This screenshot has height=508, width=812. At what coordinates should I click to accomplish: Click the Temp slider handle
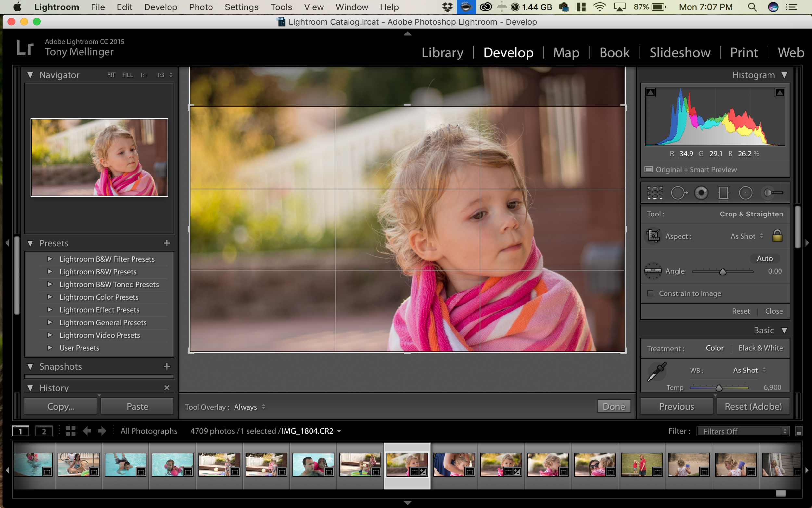[x=719, y=388]
